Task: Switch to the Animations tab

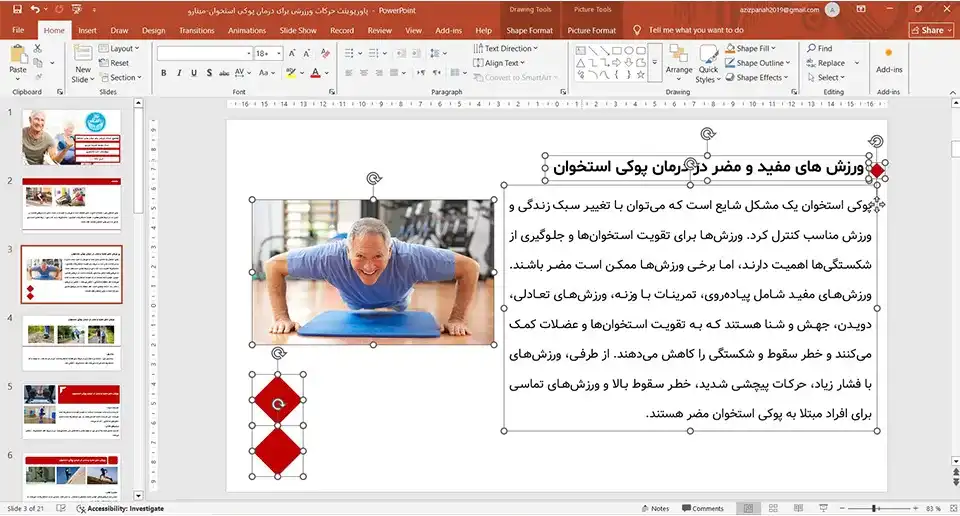Action: pos(247,30)
